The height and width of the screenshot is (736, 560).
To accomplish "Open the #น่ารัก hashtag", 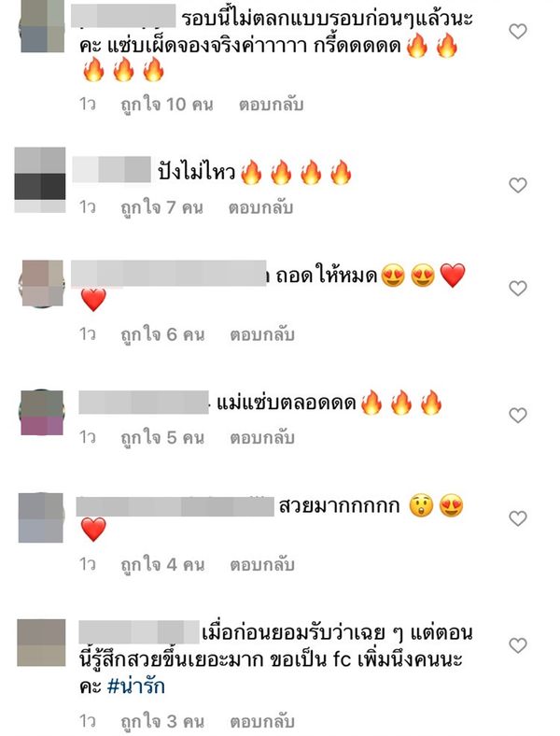I will [136, 686].
